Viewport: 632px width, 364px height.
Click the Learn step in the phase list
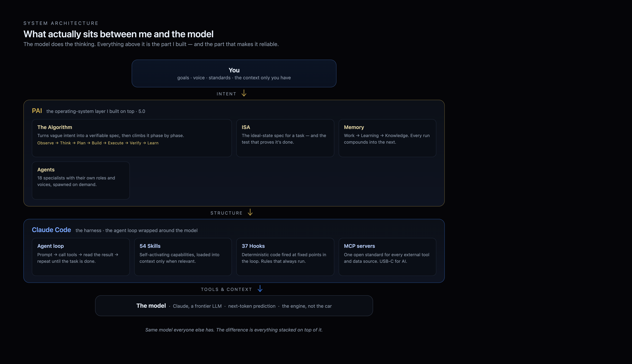click(153, 143)
